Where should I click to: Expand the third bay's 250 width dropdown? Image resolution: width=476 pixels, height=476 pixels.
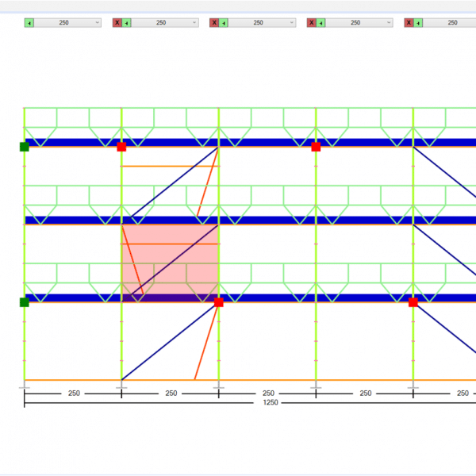(x=262, y=23)
